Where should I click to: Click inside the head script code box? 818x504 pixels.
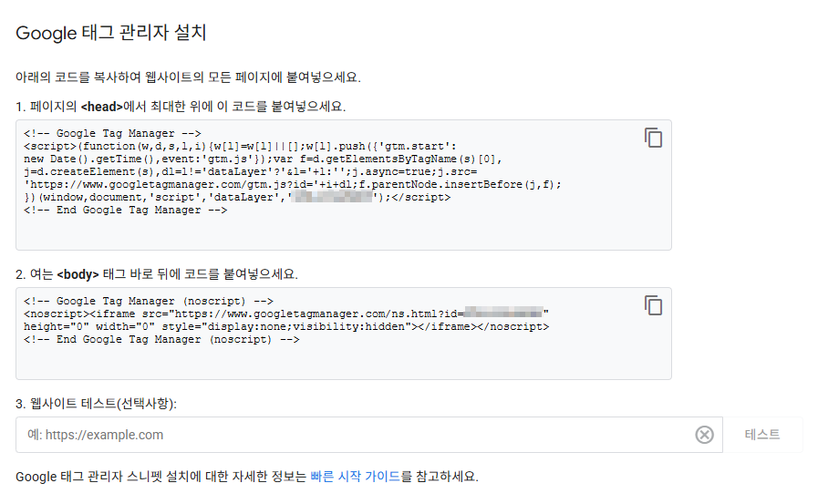[344, 185]
